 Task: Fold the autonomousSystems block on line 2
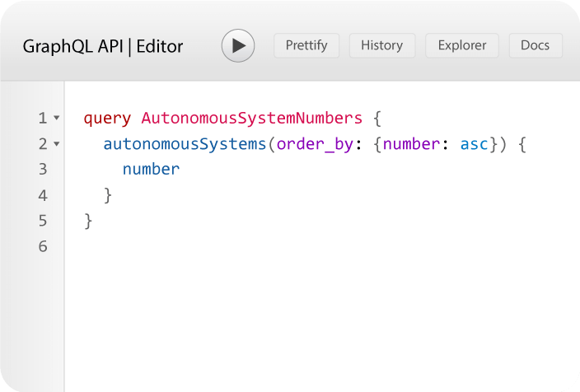(56, 144)
